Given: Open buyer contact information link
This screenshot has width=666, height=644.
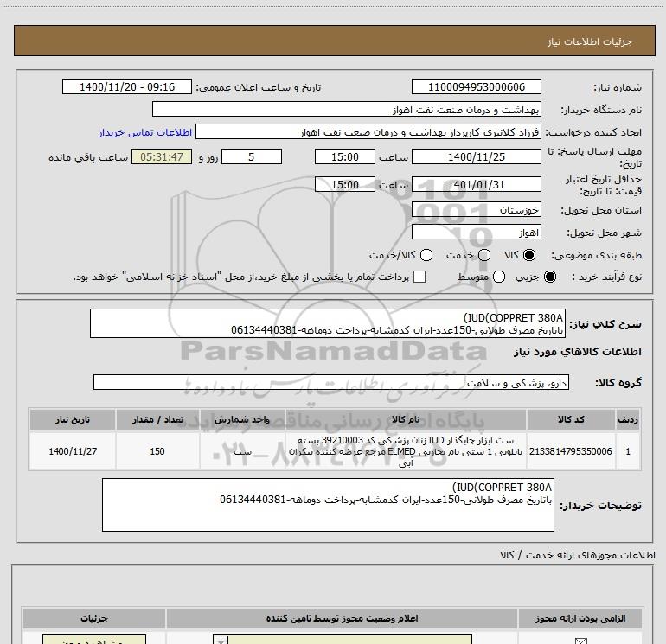Looking at the screenshot, I should pos(145,132).
